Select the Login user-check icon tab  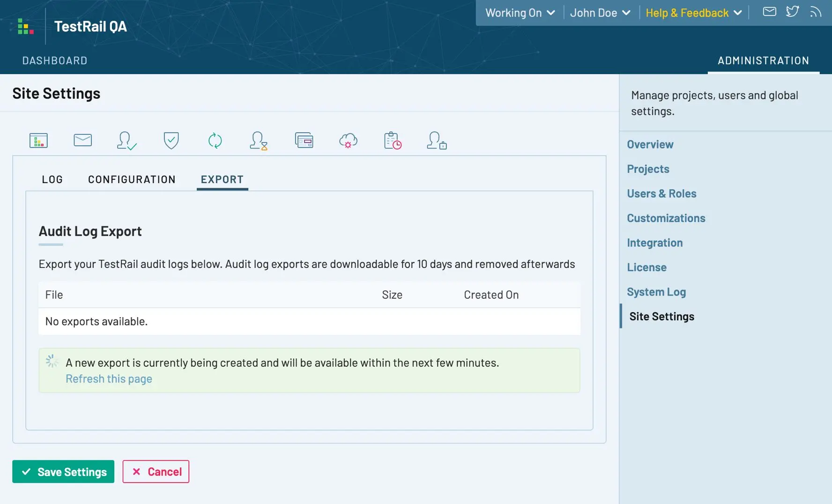click(x=126, y=141)
